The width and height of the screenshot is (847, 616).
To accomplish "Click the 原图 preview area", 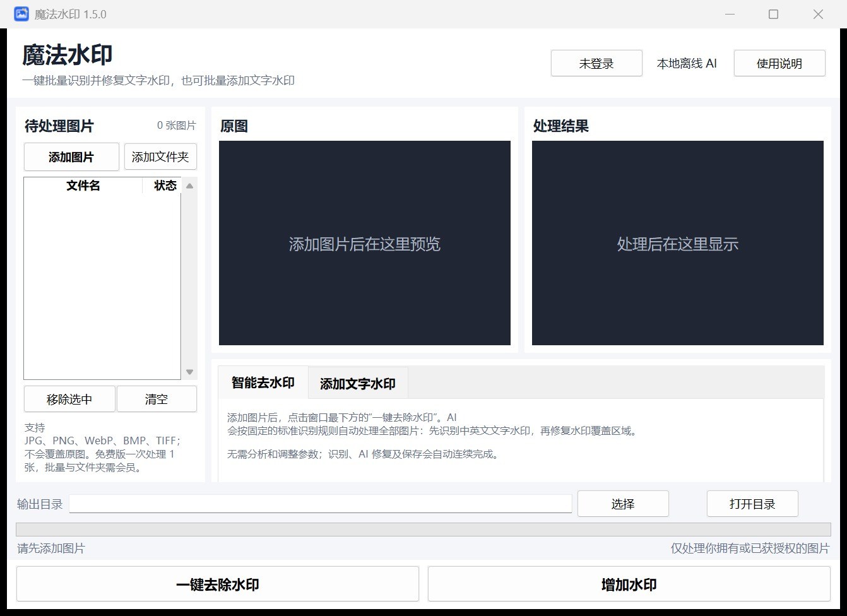I will pos(365,243).
